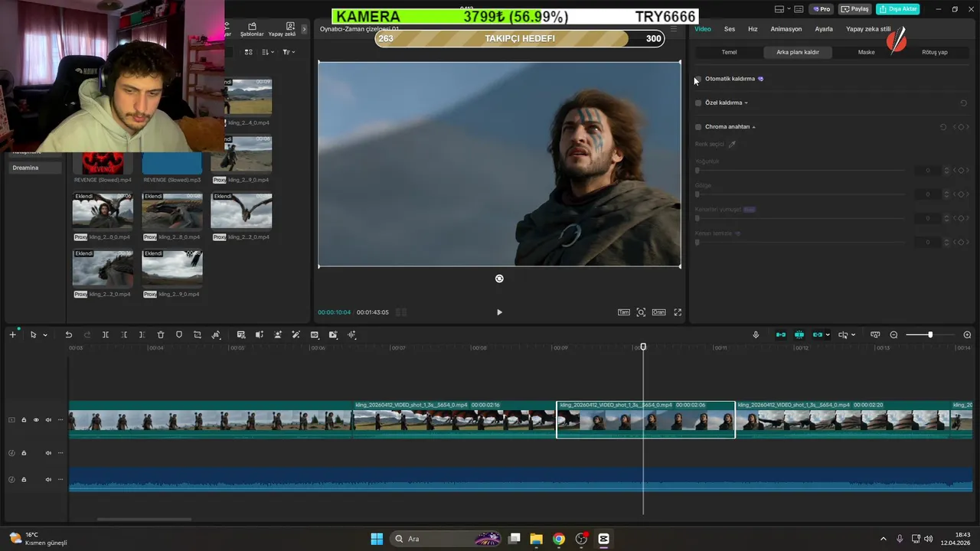This screenshot has width=980, height=551.
Task: Zoom out the timeline
Action: coord(893,335)
